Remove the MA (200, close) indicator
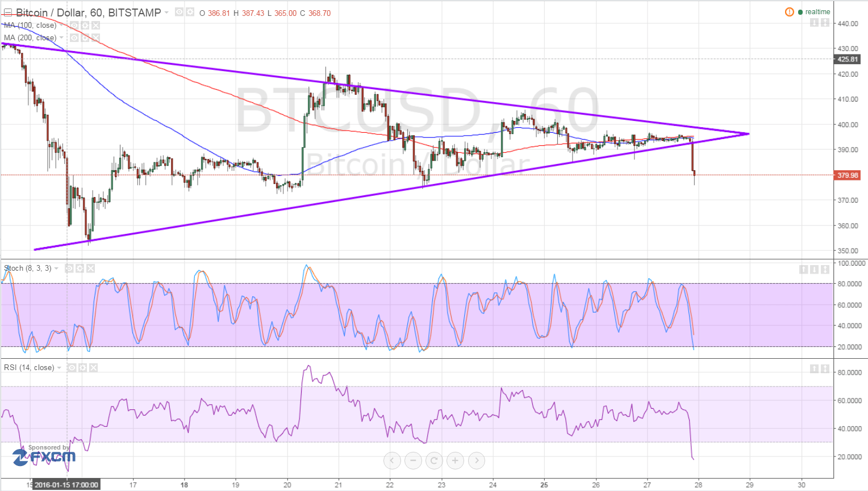This screenshot has height=491, width=868. click(x=95, y=37)
